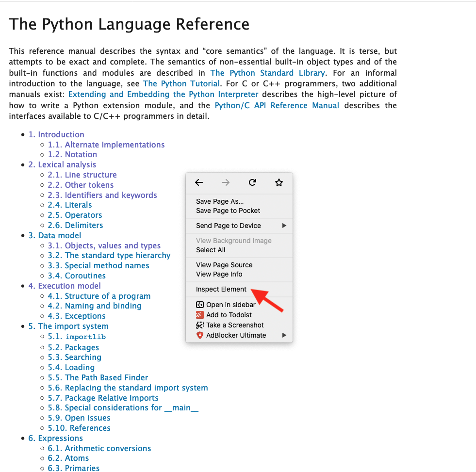Open 4.1. Structure of a program
Image resolution: width=476 pixels, height=472 pixels.
click(99, 296)
